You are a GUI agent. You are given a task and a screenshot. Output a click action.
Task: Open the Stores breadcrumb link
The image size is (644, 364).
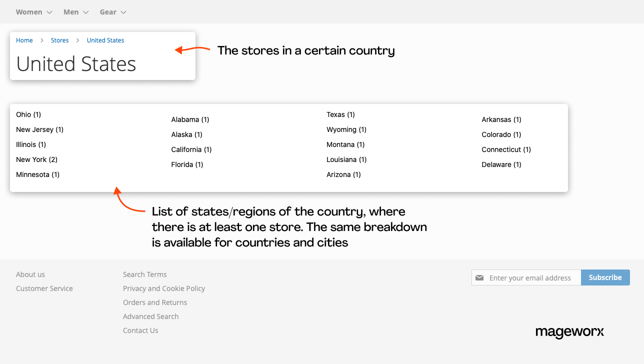coord(59,40)
